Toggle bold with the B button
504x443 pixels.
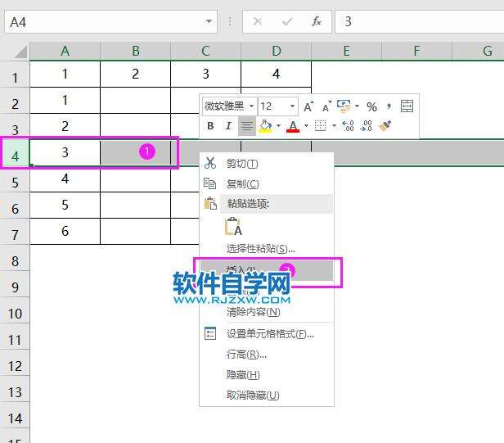[210, 126]
